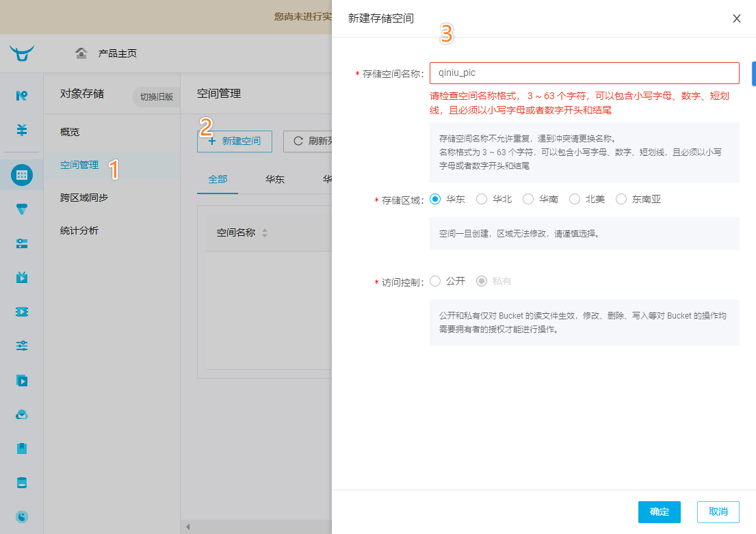Screen dimensions: 756x534
Task: Switch to the 全部 tab
Action: [218, 179]
